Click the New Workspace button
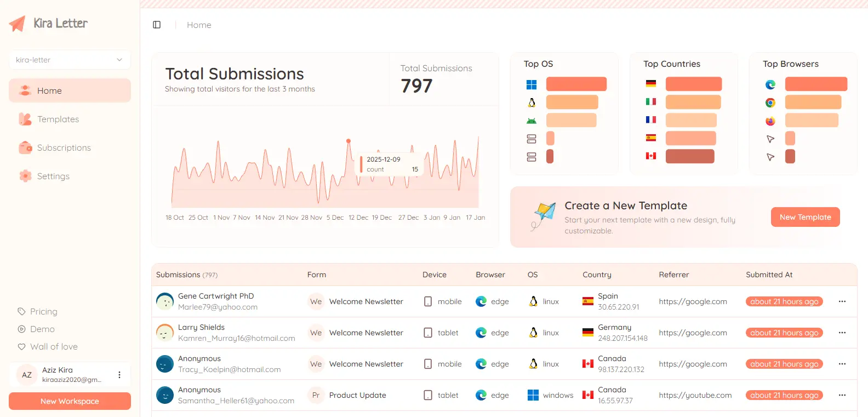The width and height of the screenshot is (868, 417). [70, 401]
